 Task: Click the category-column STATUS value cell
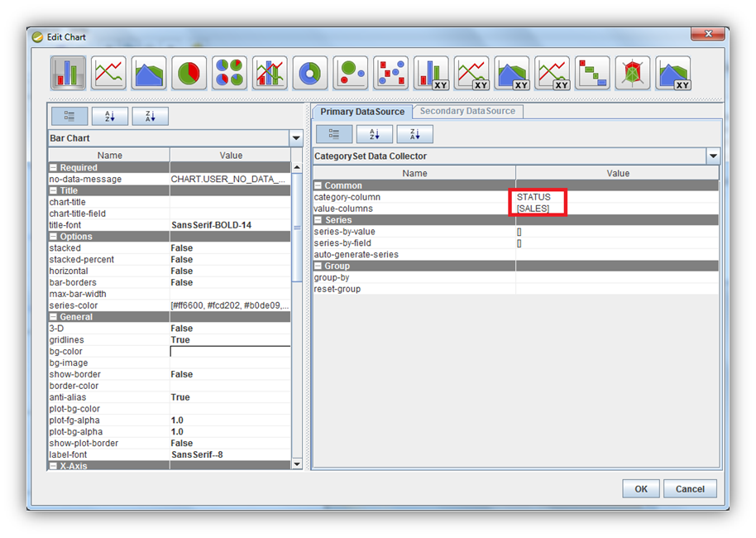pos(538,197)
